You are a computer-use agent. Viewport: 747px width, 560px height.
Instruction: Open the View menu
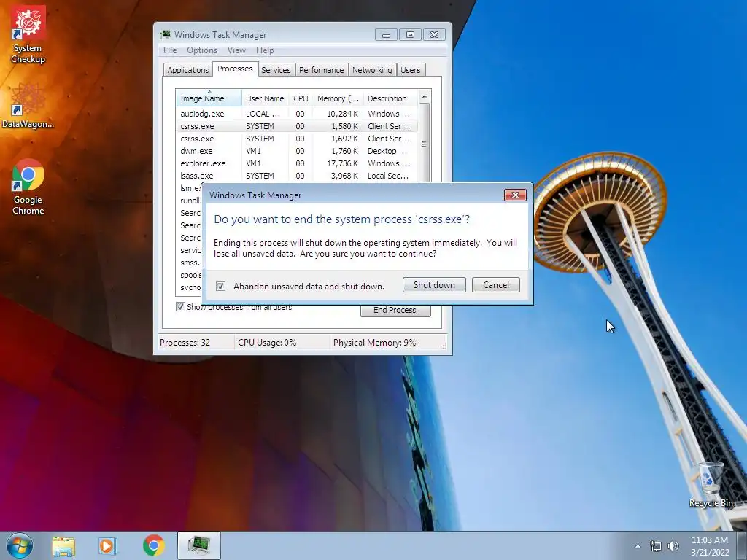[236, 50]
